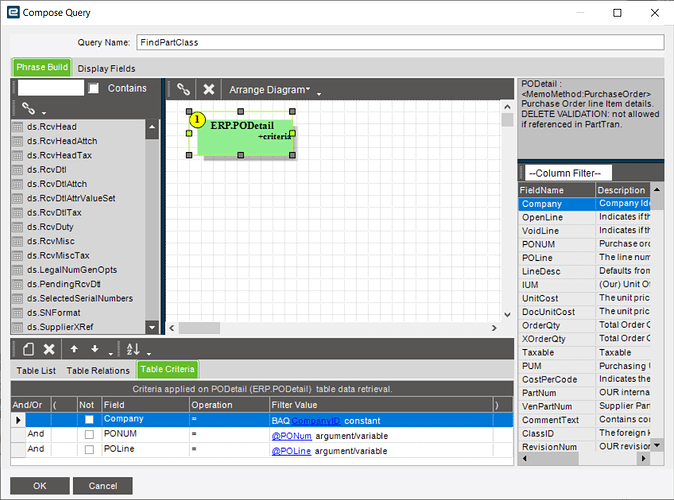Click the table icon beside ds.RcvMisc
The width and height of the screenshot is (674, 500).
(17, 241)
